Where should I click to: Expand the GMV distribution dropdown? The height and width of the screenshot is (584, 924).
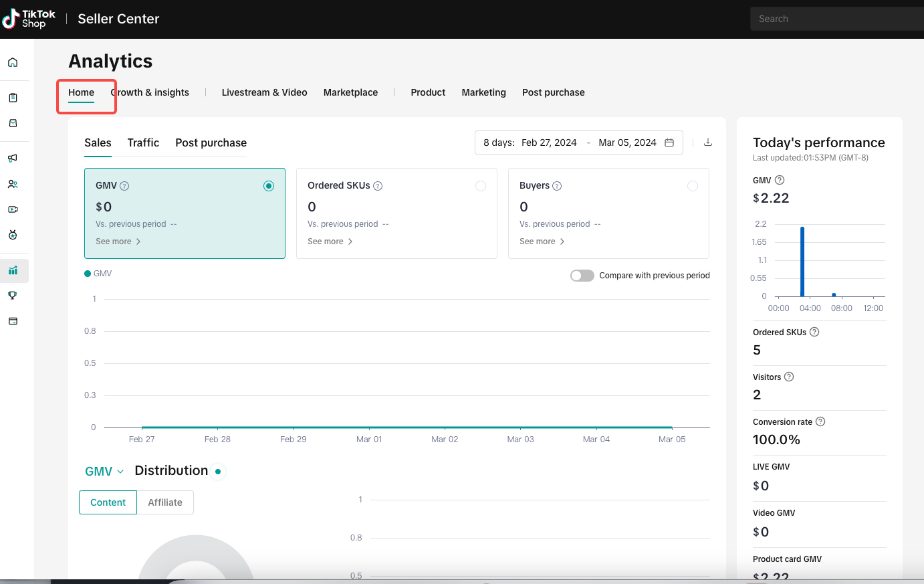tap(104, 472)
